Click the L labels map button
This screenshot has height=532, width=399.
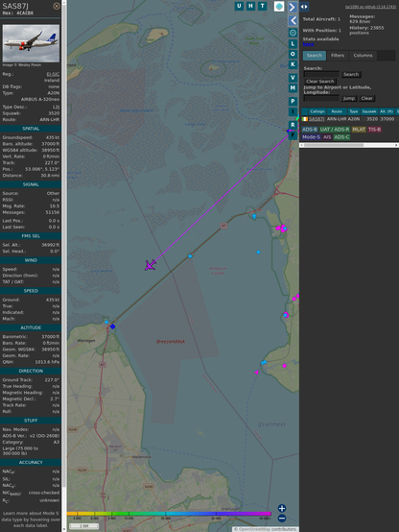pos(293,44)
